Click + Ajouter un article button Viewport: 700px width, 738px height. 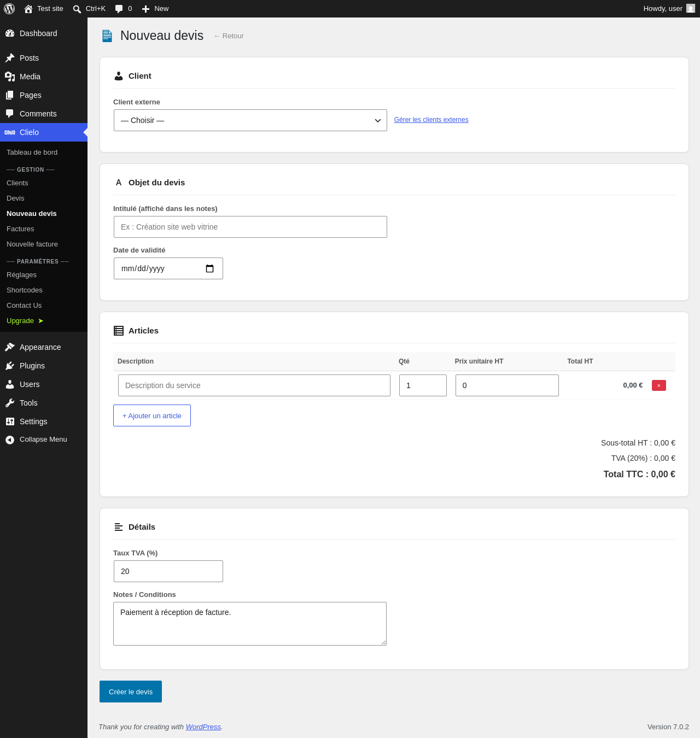[152, 415]
